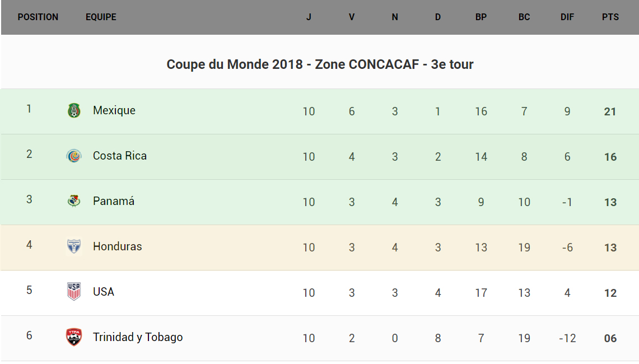Click the Mexique team crest icon
Screen dimensions: 639x364
(74, 111)
